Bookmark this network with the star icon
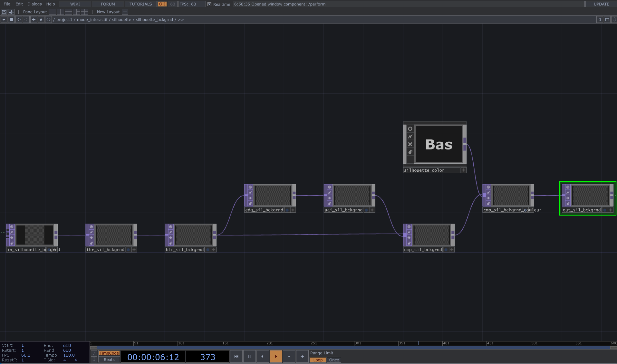This screenshot has height=364, width=617. pyautogui.click(x=41, y=19)
